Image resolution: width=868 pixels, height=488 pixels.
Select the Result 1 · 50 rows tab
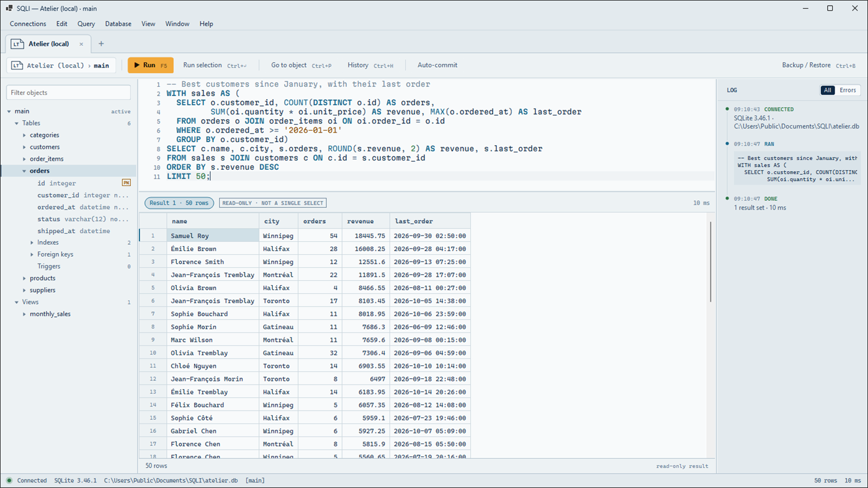click(x=179, y=203)
